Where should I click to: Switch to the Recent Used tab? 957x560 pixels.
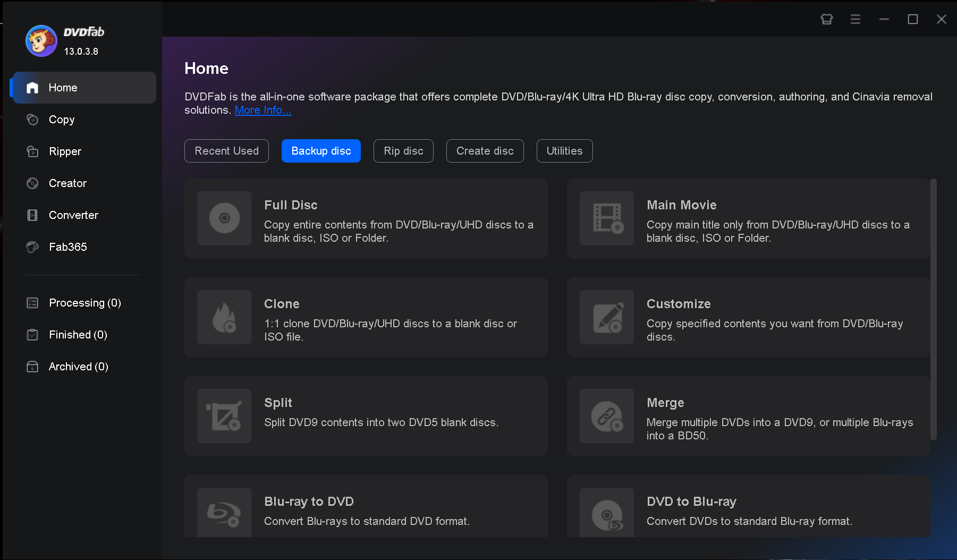pos(226,151)
